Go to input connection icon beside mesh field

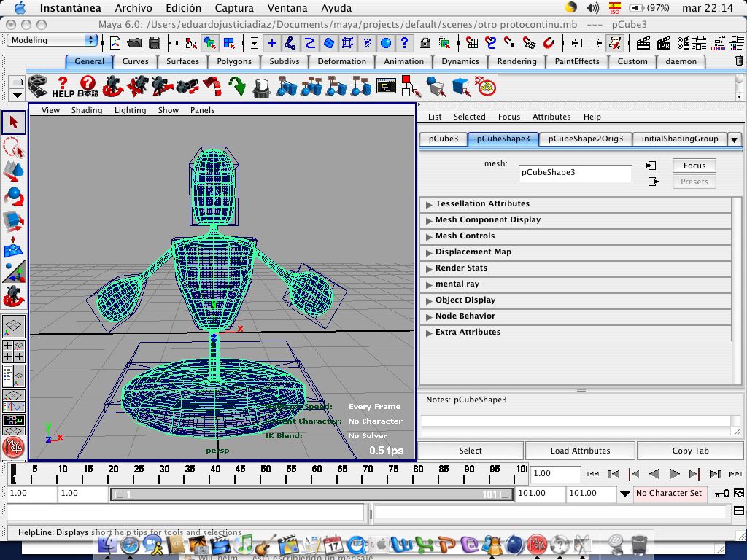(651, 166)
